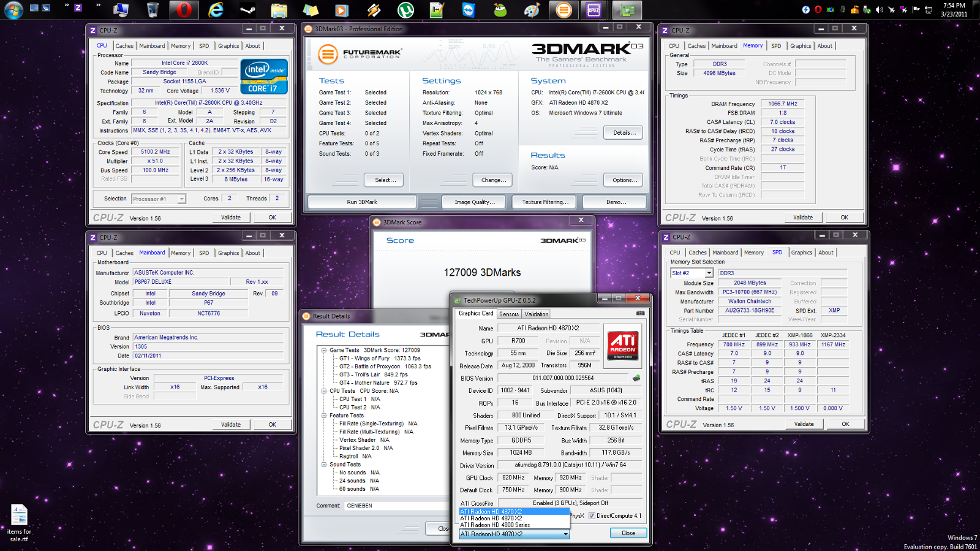Click the Action Center flag tray icon
The width and height of the screenshot is (980, 551).
(916, 10)
